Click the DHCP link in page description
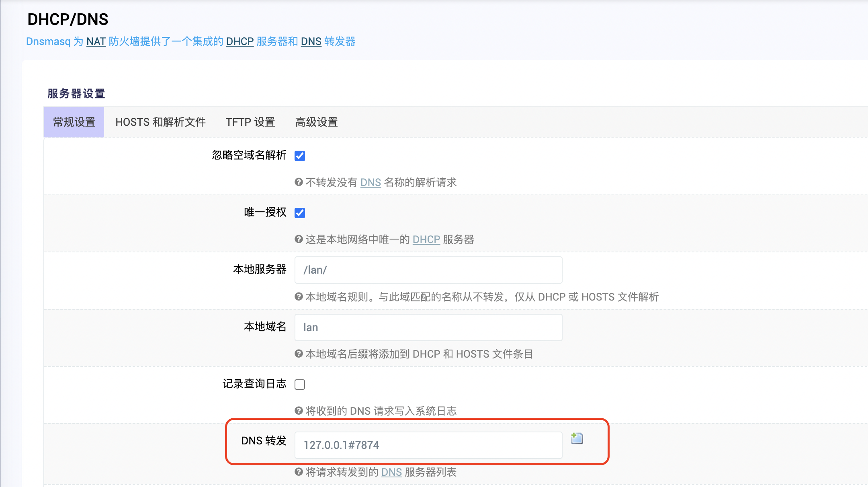Viewport: 868px width, 487px height. [240, 41]
